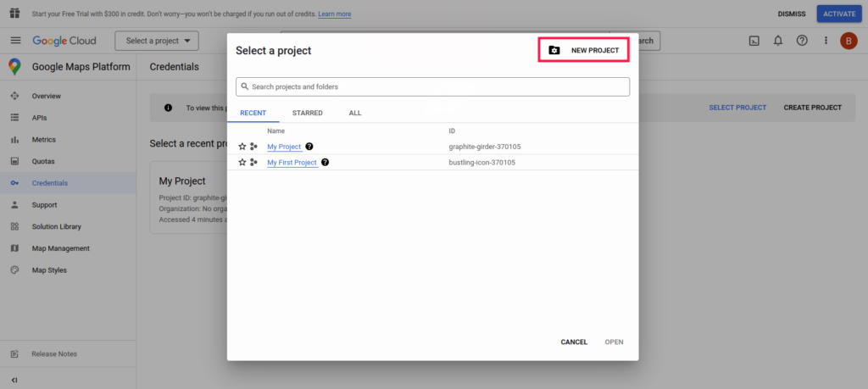Activate the free trial

839,14
